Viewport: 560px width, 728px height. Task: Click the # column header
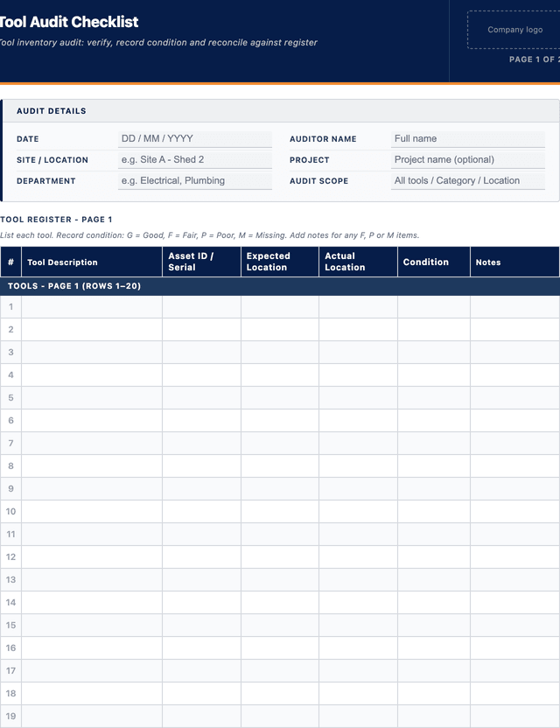[x=10, y=262]
